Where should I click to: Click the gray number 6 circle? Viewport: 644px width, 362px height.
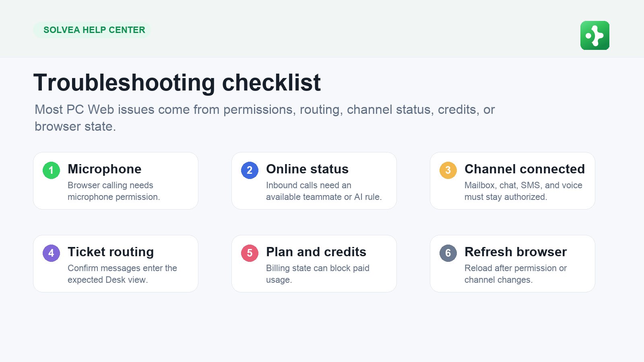[448, 253]
